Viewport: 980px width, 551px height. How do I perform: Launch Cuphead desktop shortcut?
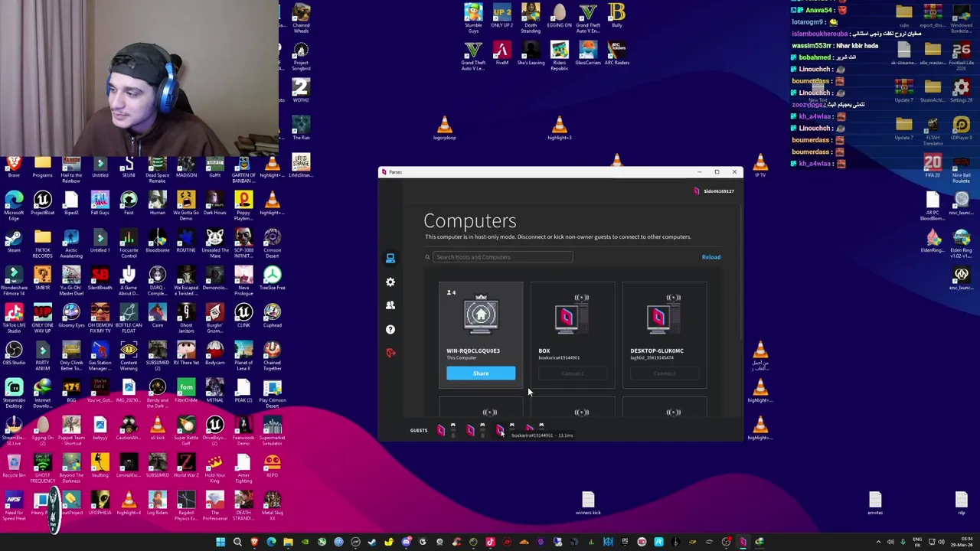pos(272,317)
